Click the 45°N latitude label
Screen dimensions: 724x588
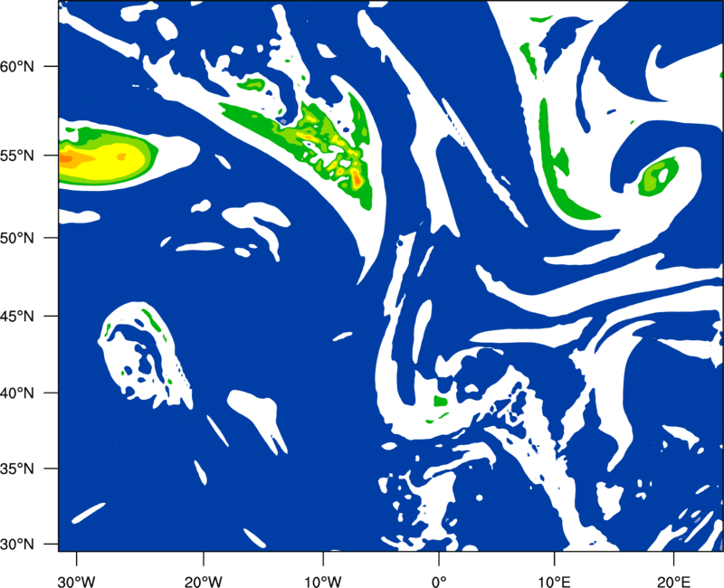(x=17, y=316)
